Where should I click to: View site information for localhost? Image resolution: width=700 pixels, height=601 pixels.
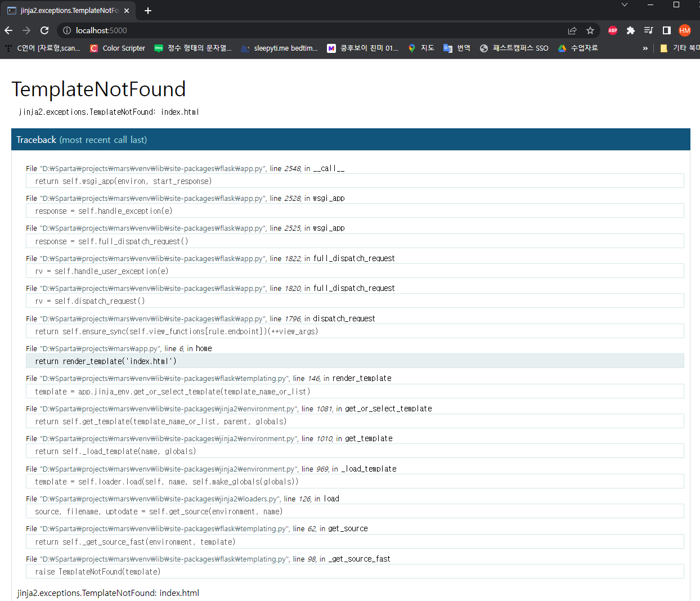coord(66,30)
